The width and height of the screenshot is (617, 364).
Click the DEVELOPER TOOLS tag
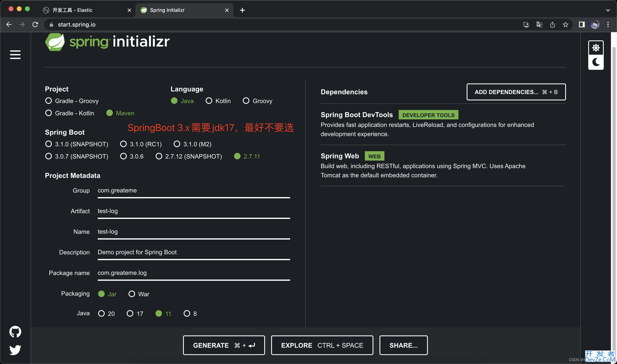428,115
